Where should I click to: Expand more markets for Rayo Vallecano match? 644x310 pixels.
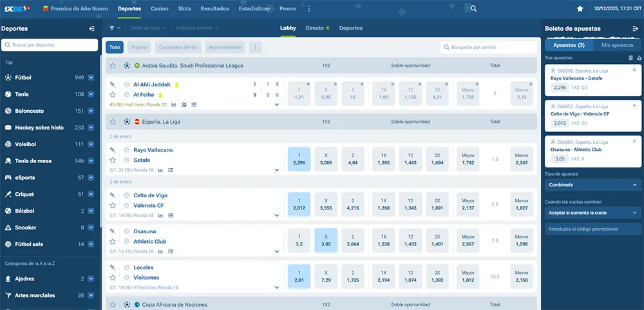pos(277,170)
